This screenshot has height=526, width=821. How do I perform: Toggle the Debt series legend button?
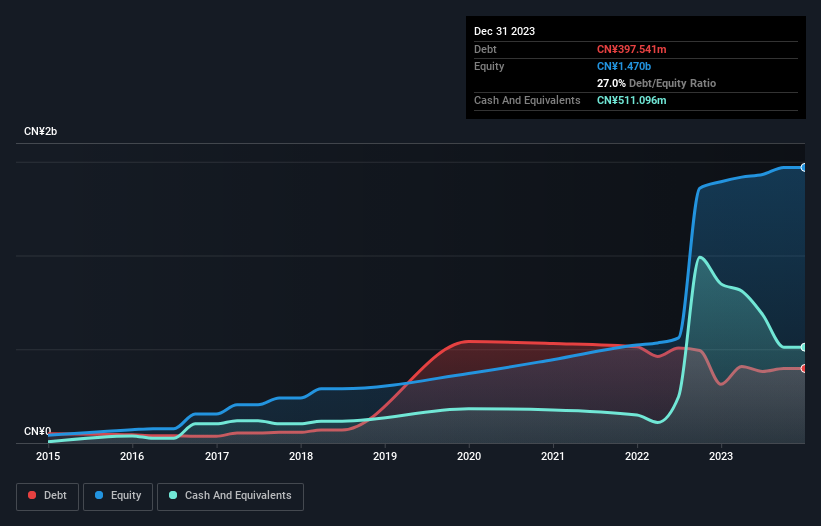click(x=48, y=496)
